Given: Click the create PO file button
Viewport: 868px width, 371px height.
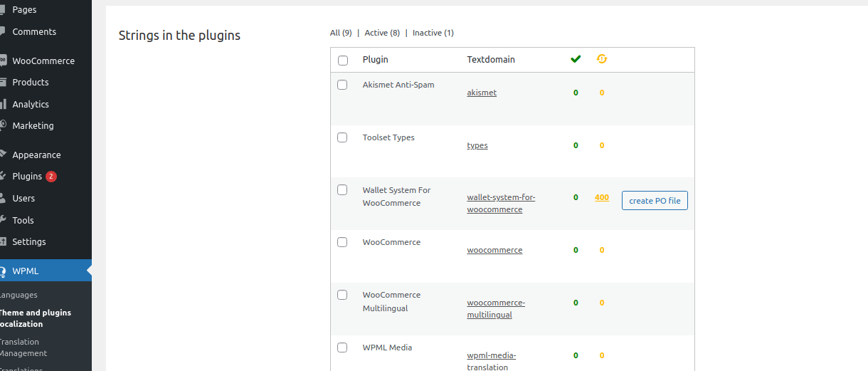Looking at the screenshot, I should point(655,201).
